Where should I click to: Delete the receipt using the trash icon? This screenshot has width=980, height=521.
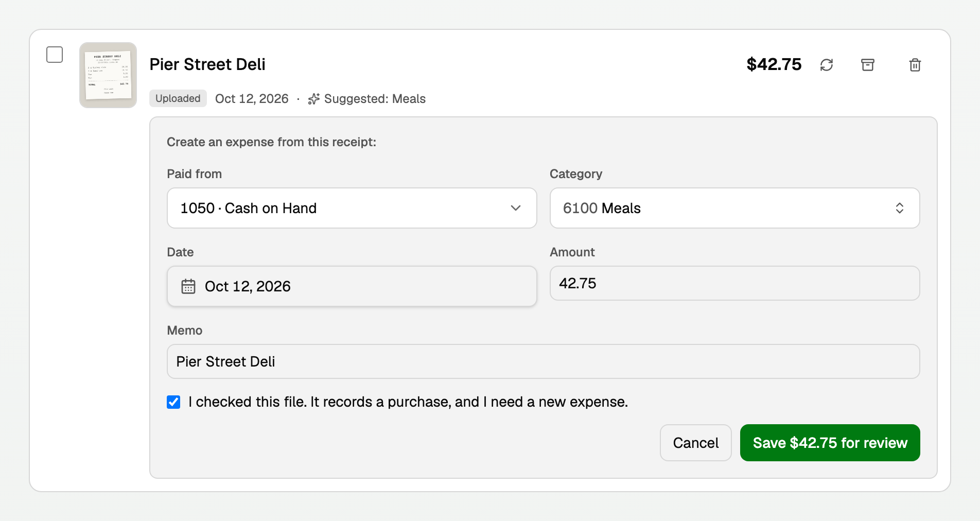pos(915,65)
